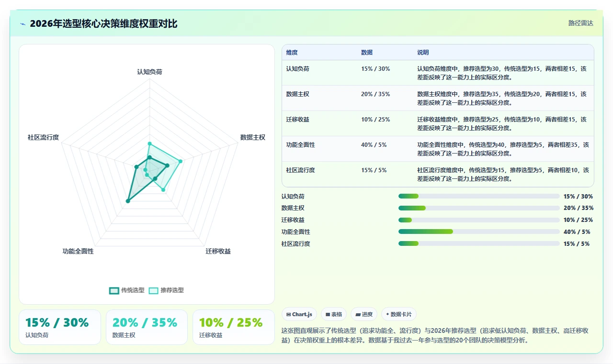Open the 20% / 35% 数据主权 data card
Screen dimensions: 613x364
[147, 327]
